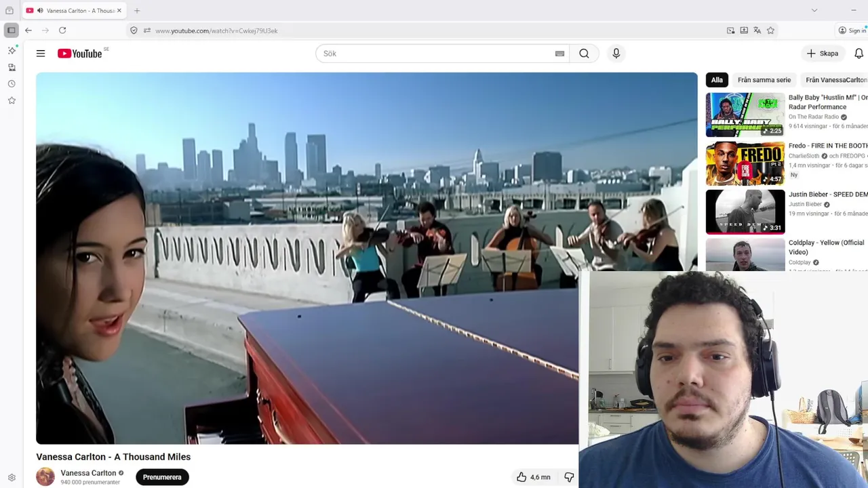
Task: Reload the page
Action: [x=62, y=30]
